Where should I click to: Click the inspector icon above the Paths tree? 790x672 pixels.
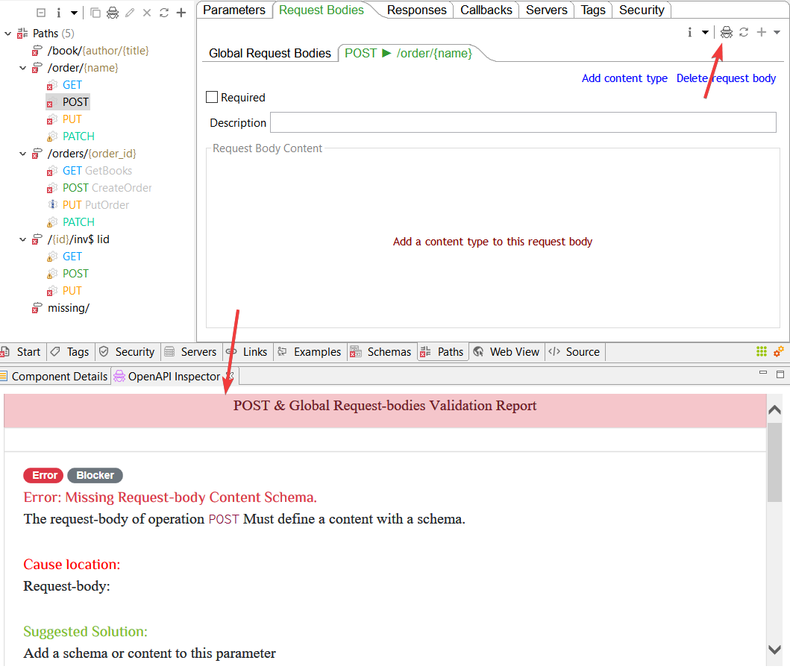(112, 13)
